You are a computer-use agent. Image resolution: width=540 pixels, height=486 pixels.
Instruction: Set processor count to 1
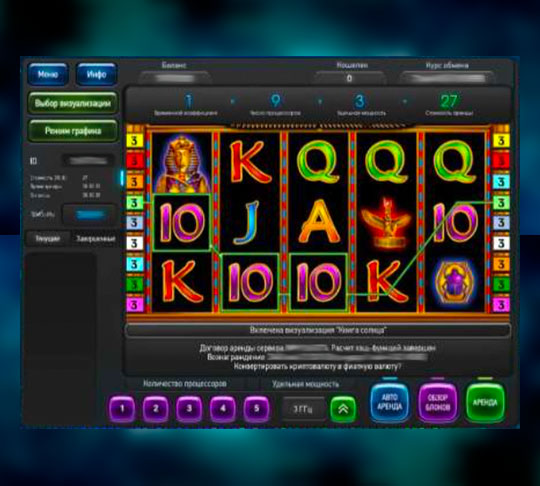tap(122, 409)
